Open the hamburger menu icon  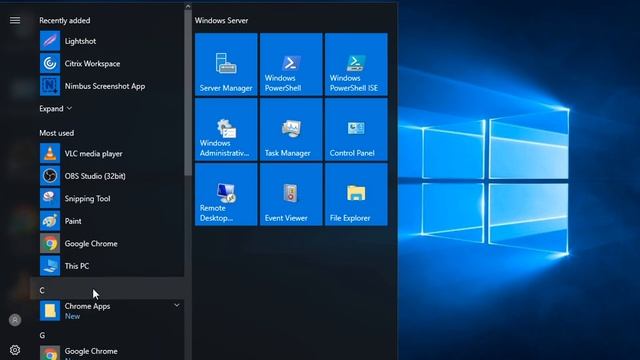pos(15,20)
